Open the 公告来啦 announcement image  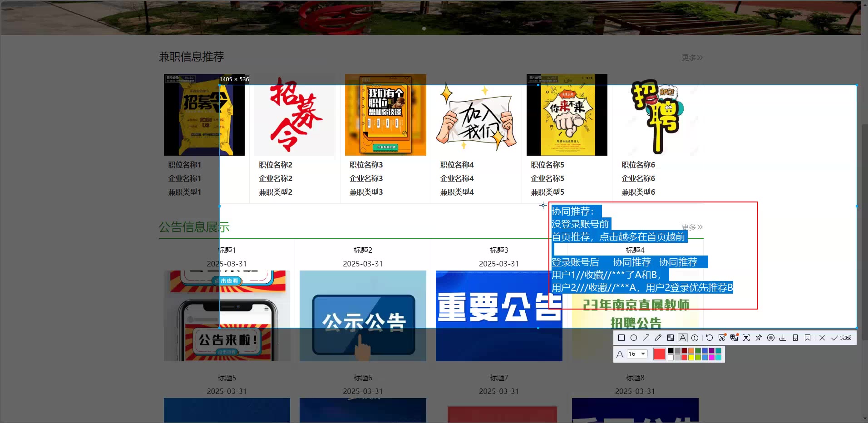point(227,316)
